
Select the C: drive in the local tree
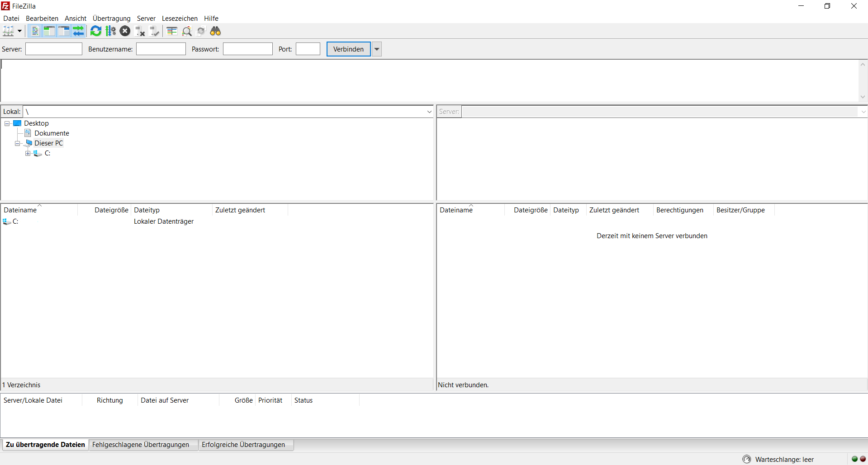coord(47,153)
